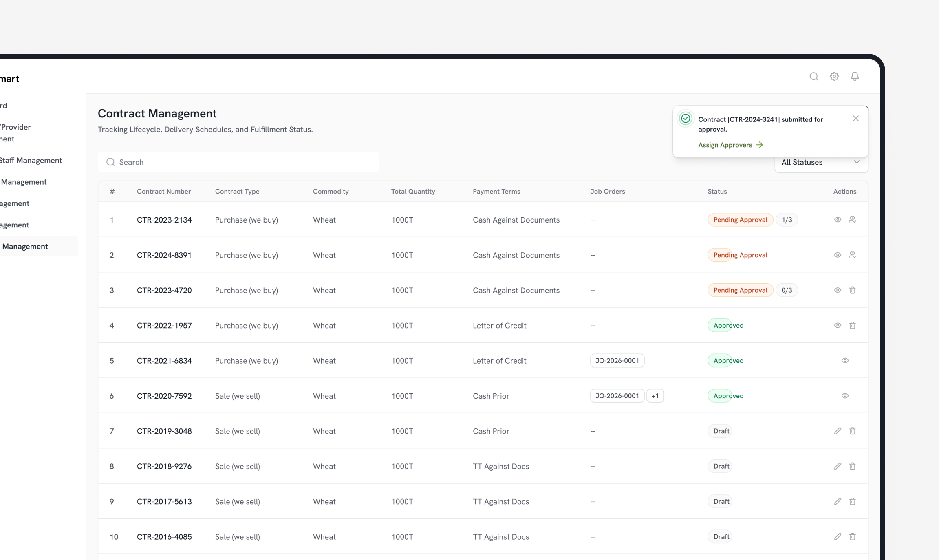Click the Assign Approvers link
The width and height of the screenshot is (939, 560).
tap(730, 145)
